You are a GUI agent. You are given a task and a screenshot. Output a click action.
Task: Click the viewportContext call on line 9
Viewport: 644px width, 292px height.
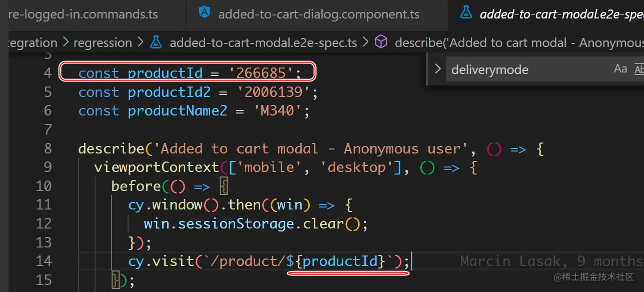157,167
